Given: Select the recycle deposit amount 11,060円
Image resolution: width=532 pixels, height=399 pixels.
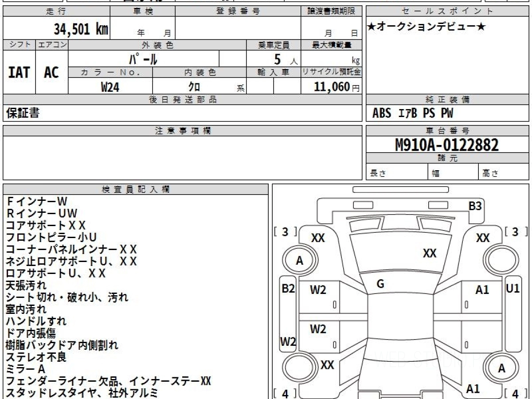Looking at the screenshot, I should click(337, 87).
